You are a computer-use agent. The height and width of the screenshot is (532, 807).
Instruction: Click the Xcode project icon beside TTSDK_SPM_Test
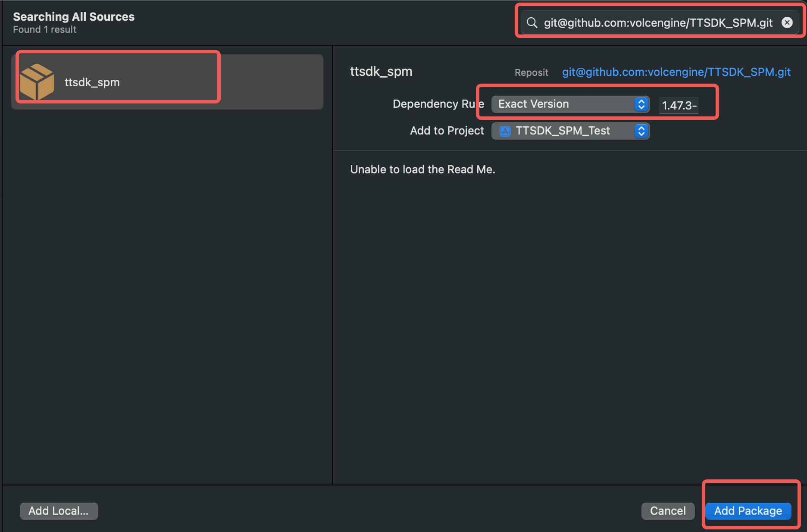click(505, 131)
